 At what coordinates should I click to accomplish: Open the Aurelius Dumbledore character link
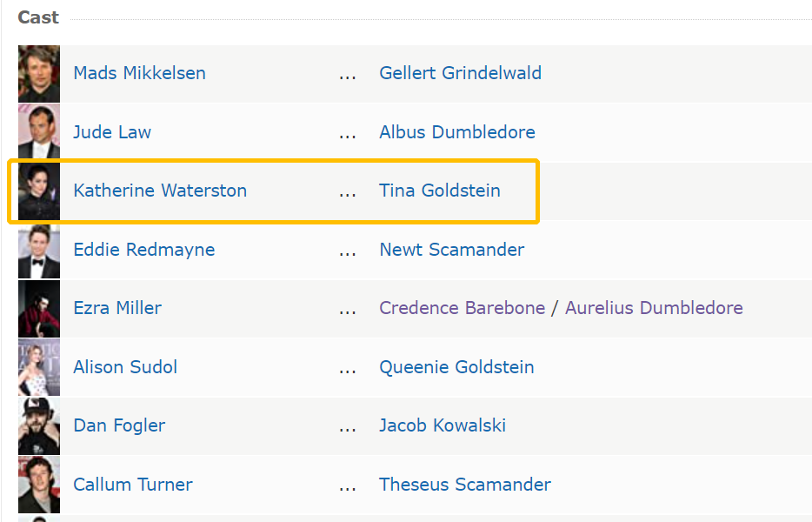pos(654,308)
